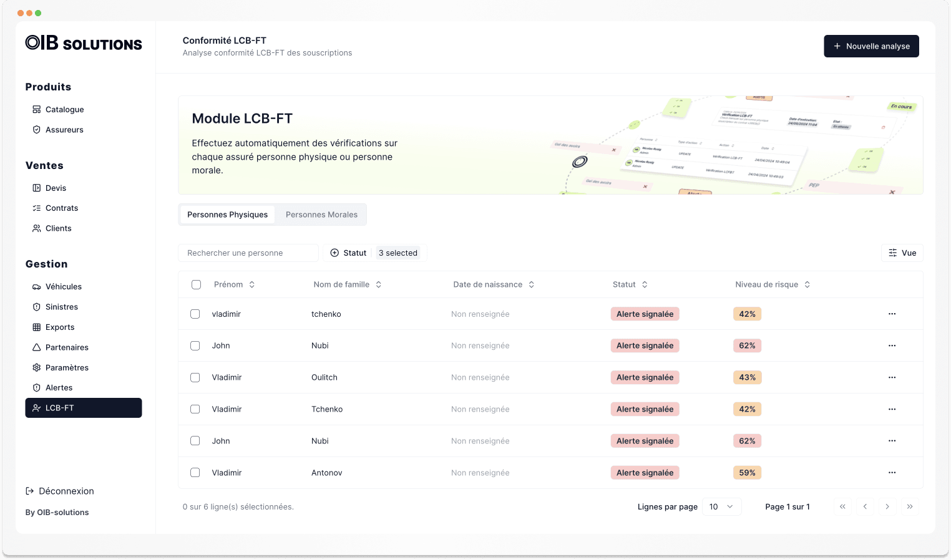The image size is (951, 560).
Task: Open the Assureurs shield icon
Action: [x=36, y=130]
